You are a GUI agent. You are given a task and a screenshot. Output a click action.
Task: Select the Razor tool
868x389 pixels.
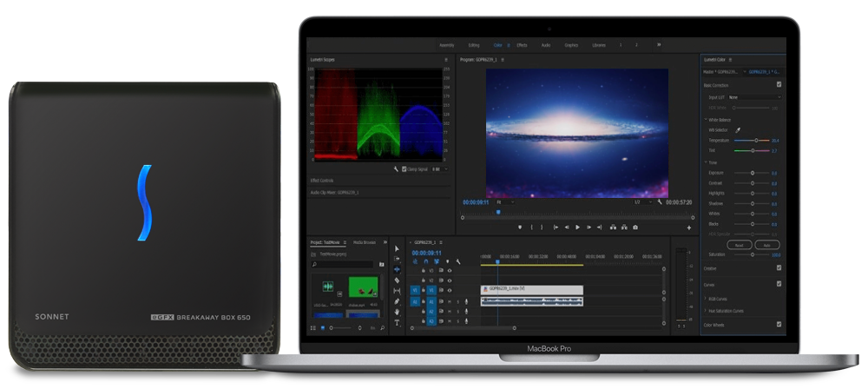tap(397, 280)
